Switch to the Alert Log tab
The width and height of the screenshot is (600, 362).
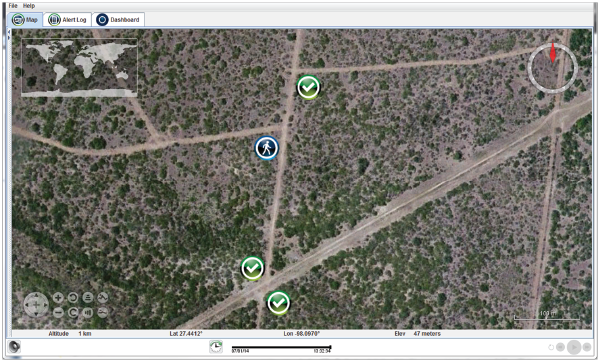pyautogui.click(x=68, y=20)
